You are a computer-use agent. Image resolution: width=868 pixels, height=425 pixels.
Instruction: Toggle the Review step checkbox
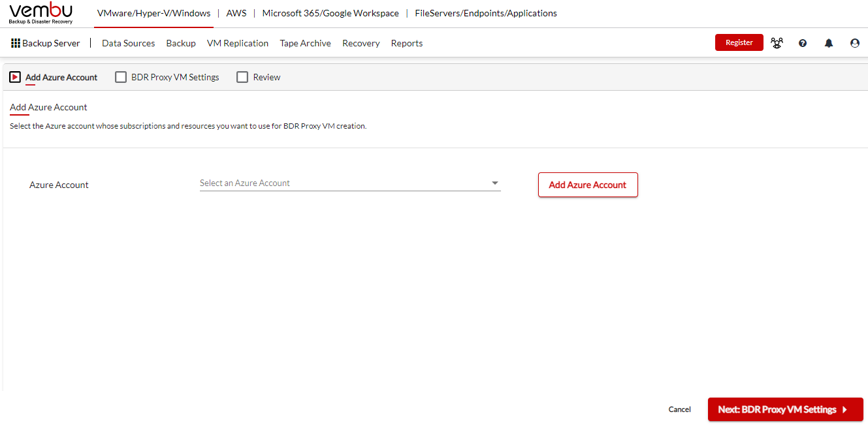242,77
